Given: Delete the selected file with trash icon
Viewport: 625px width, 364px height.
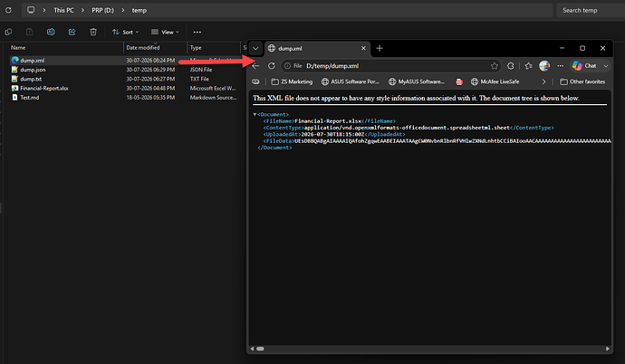Looking at the screenshot, I should coord(93,32).
